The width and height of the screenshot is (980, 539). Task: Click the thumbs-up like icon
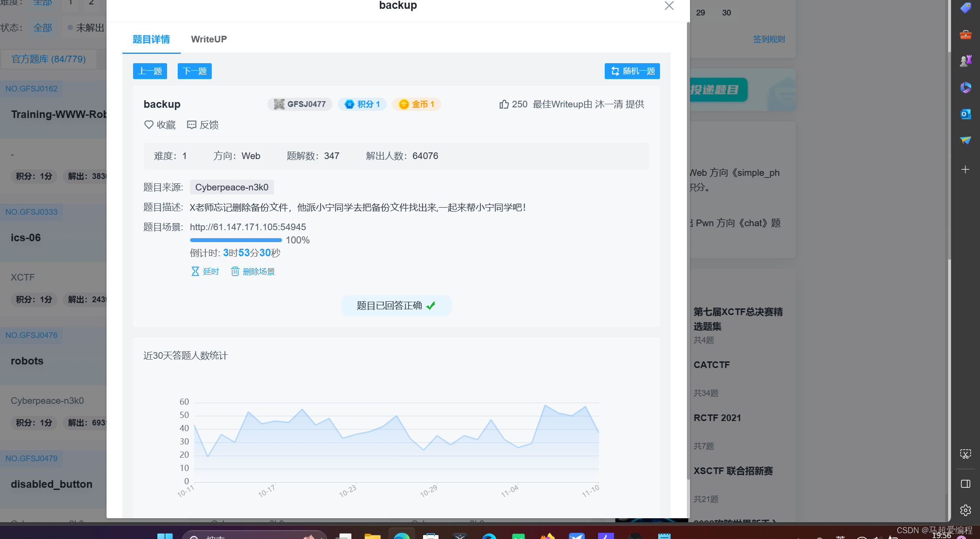click(503, 104)
